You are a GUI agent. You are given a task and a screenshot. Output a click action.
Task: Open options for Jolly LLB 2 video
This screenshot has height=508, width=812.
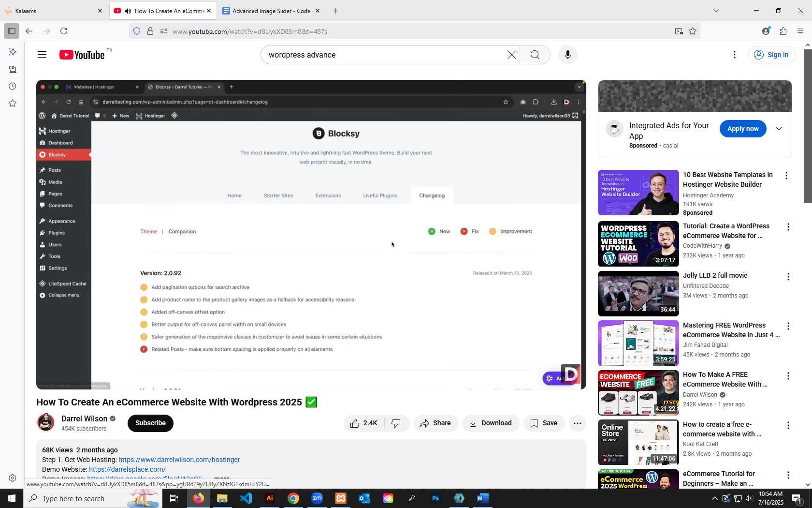788,277
